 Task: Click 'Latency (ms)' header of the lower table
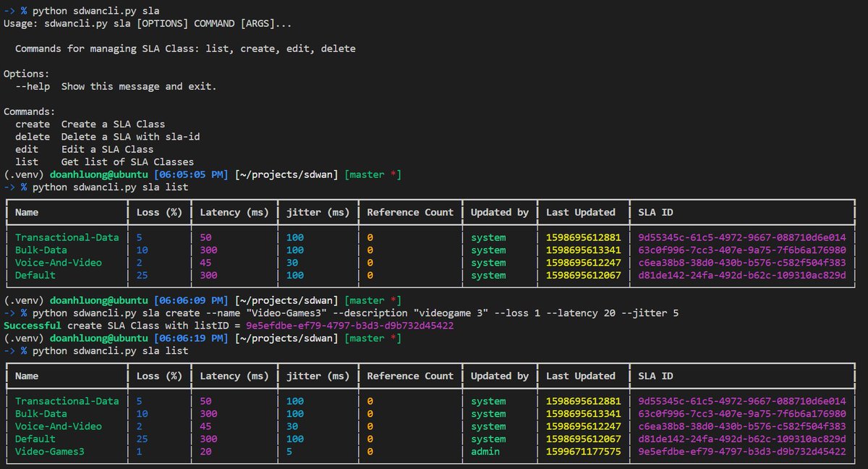234,376
